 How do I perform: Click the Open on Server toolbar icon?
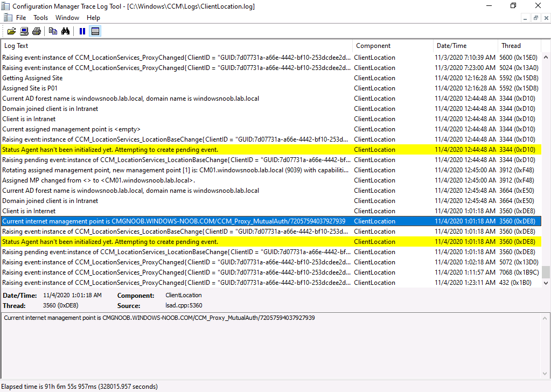tap(24, 31)
